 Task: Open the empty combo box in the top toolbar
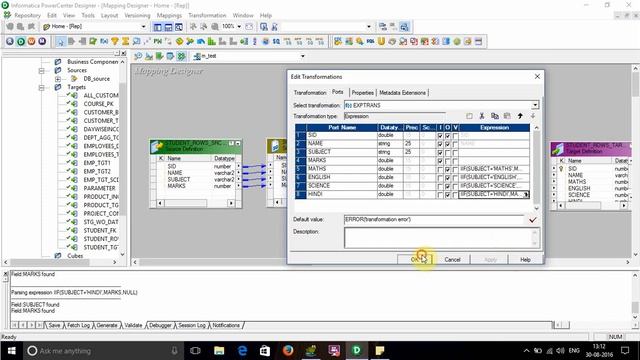(x=369, y=27)
